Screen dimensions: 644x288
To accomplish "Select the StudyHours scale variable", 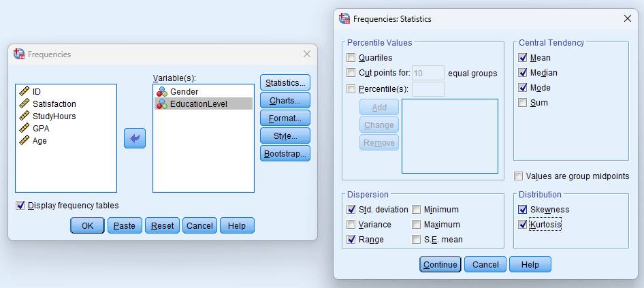I will (54, 116).
